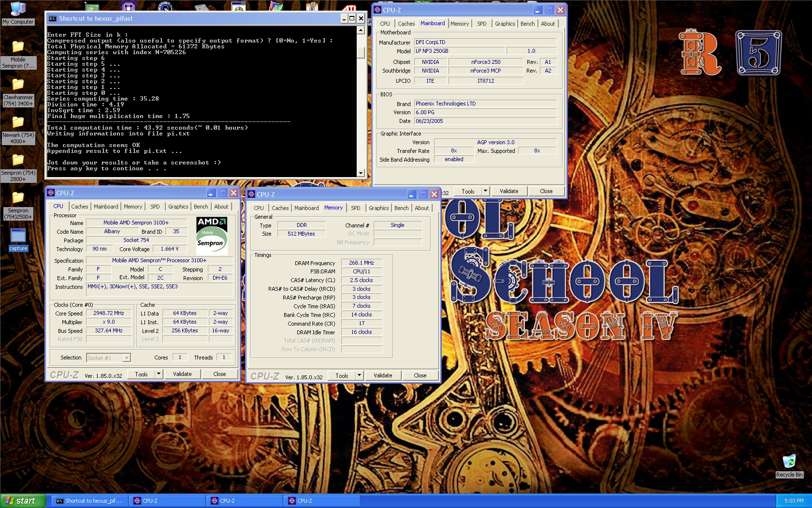Open the Socket #1 selection dropdown
812x508 pixels.
click(108, 358)
